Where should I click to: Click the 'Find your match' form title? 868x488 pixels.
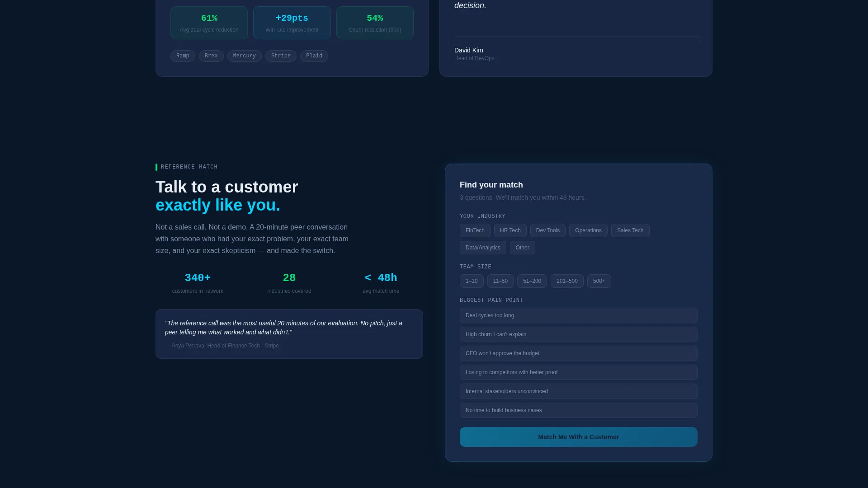pyautogui.click(x=491, y=185)
